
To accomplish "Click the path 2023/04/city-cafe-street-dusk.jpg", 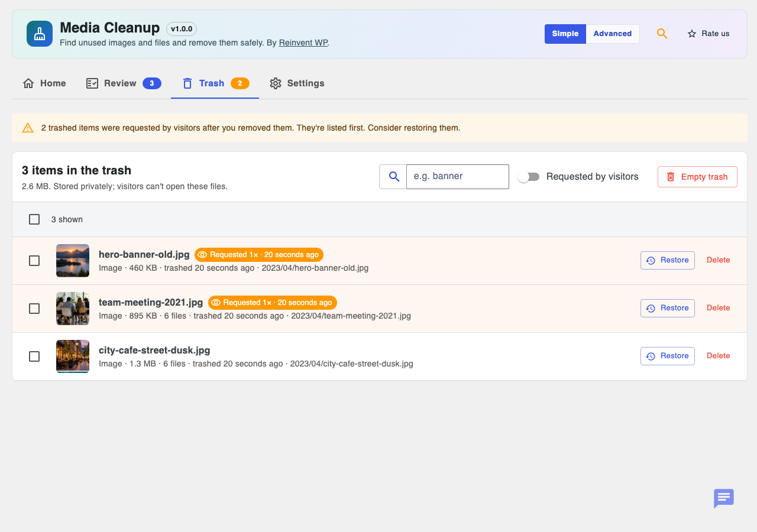I will (351, 364).
